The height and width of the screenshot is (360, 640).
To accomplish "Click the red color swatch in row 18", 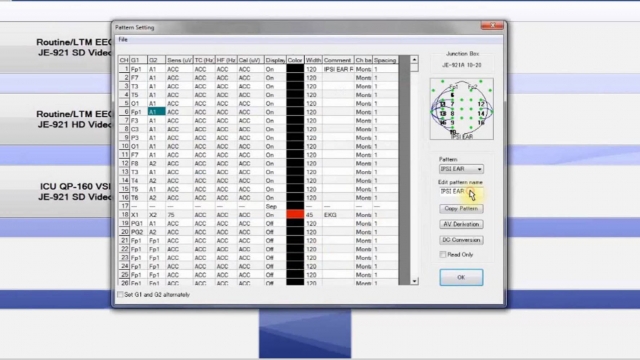I will point(295,215).
